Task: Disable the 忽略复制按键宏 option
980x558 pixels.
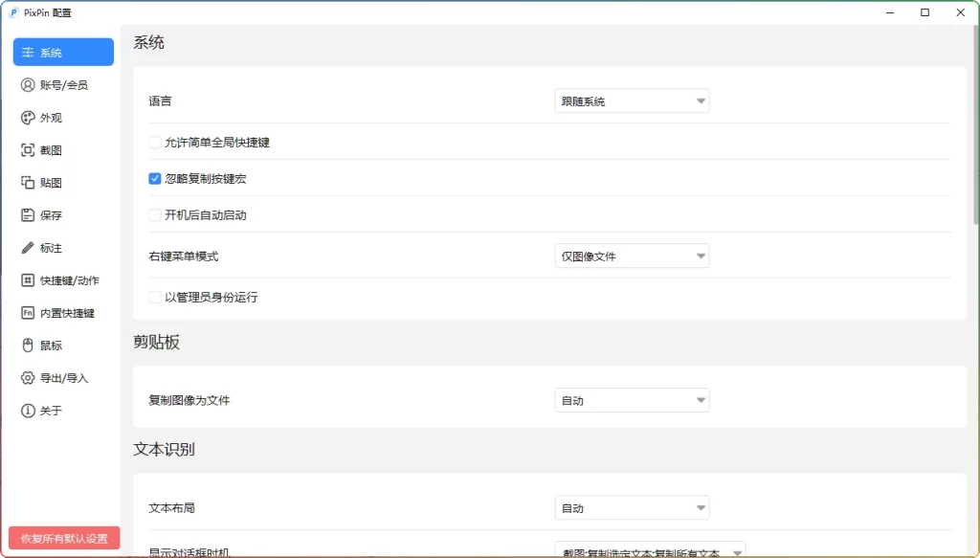Action: (154, 178)
